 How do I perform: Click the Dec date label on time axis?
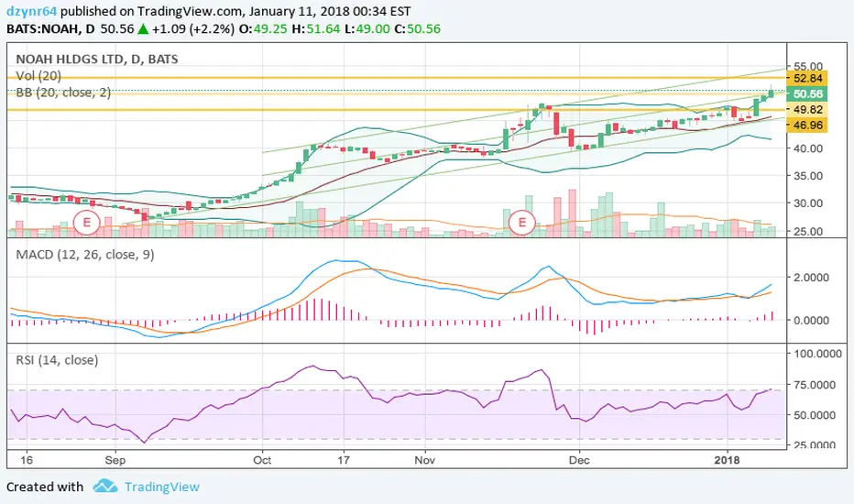tap(579, 460)
